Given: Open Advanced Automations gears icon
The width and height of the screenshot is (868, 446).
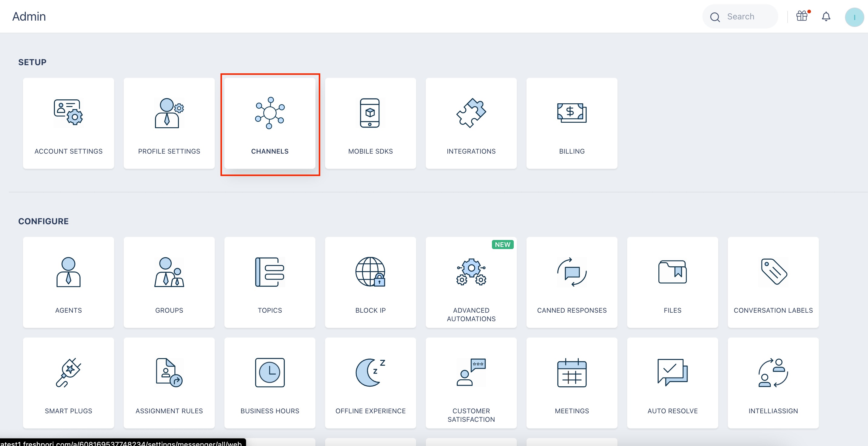Looking at the screenshot, I should pos(471,272).
